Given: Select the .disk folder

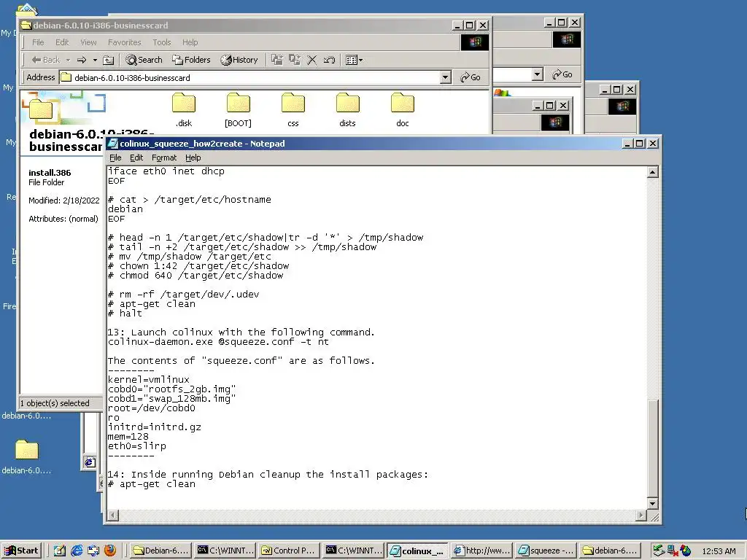Looking at the screenshot, I should [x=184, y=110].
